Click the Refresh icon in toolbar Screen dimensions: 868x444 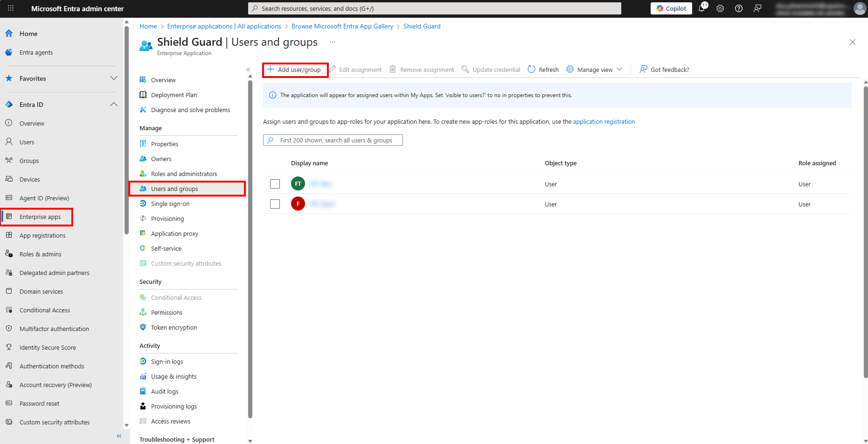(531, 70)
